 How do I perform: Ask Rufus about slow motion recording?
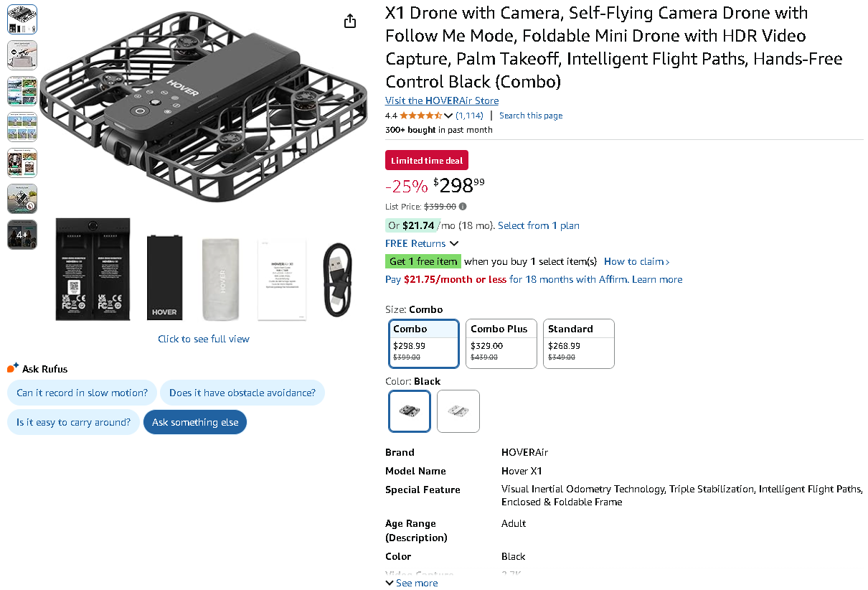click(82, 393)
